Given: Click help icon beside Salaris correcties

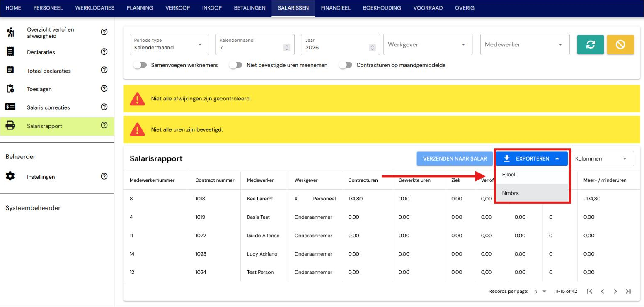Looking at the screenshot, I should click(104, 107).
